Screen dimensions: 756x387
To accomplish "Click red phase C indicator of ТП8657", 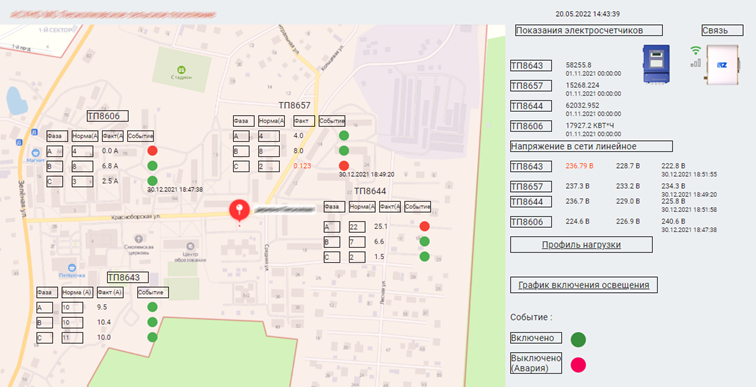I will (x=344, y=165).
